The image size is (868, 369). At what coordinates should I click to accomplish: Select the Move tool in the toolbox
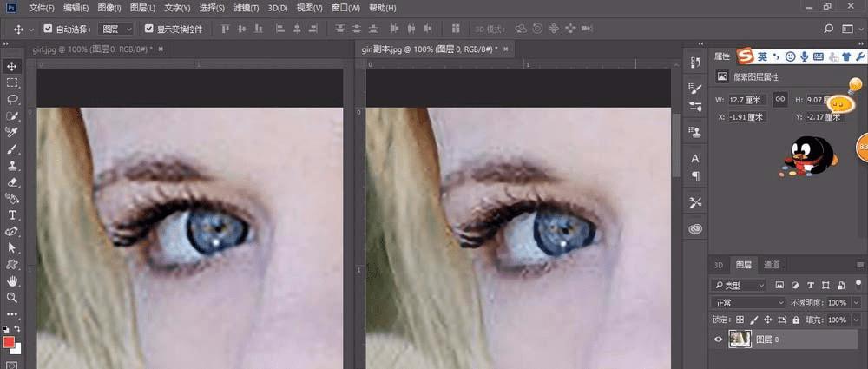(11, 67)
